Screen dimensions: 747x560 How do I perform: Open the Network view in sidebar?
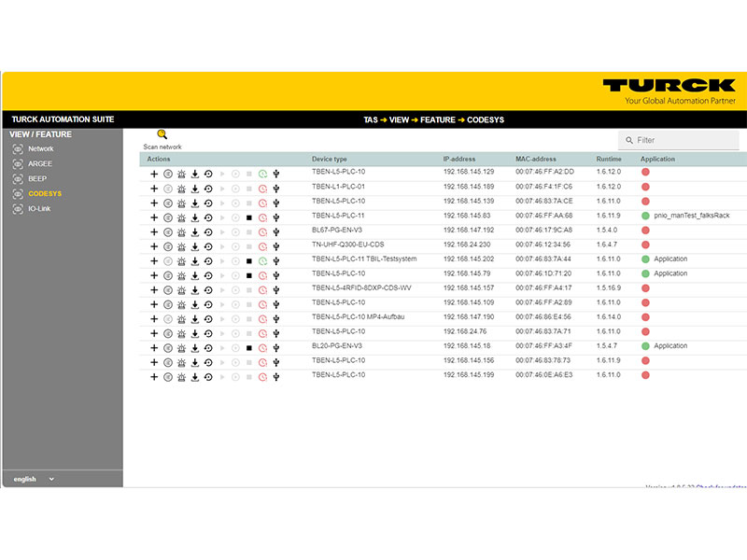coord(40,149)
